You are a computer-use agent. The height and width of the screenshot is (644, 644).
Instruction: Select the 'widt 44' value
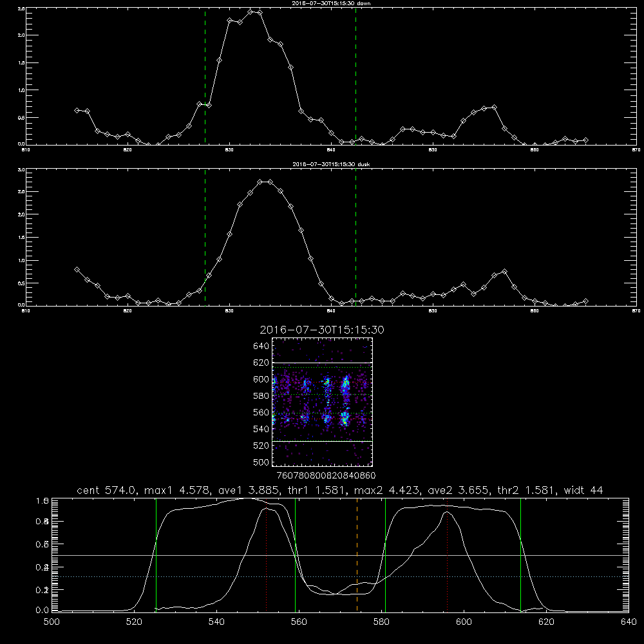(x=583, y=490)
